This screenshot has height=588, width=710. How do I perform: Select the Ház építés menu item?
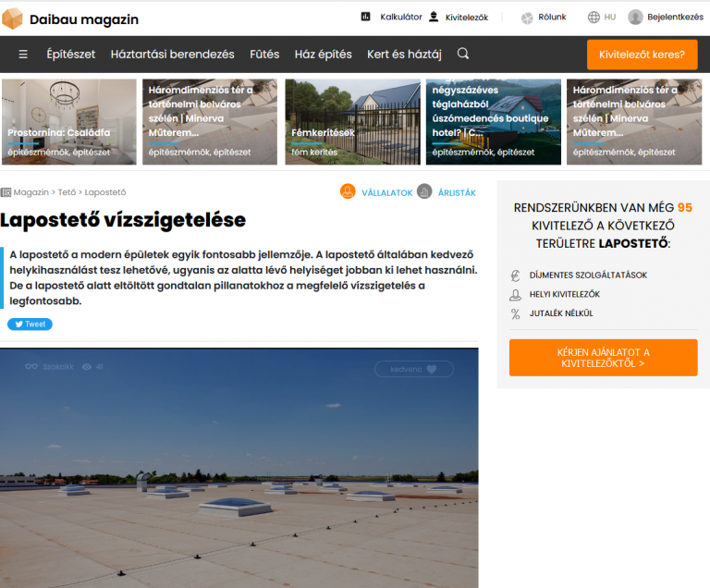coord(323,55)
